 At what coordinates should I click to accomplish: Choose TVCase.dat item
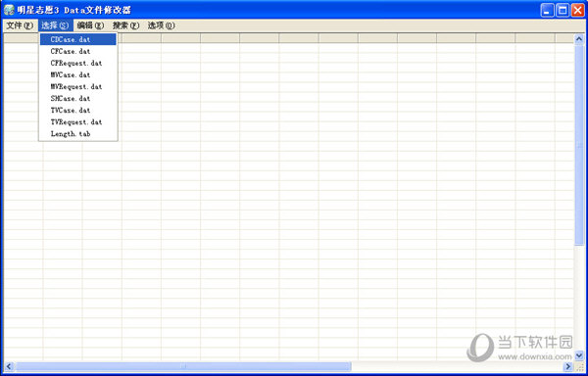(78, 110)
